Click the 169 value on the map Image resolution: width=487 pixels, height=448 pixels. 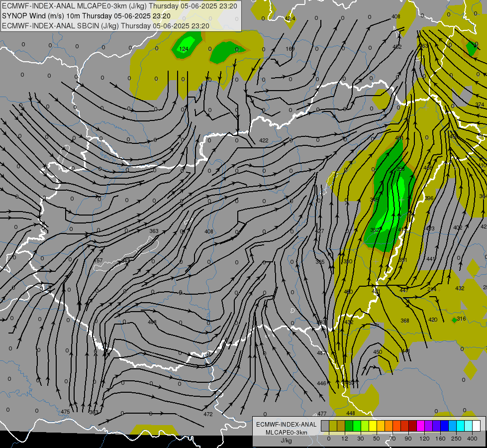290,49
